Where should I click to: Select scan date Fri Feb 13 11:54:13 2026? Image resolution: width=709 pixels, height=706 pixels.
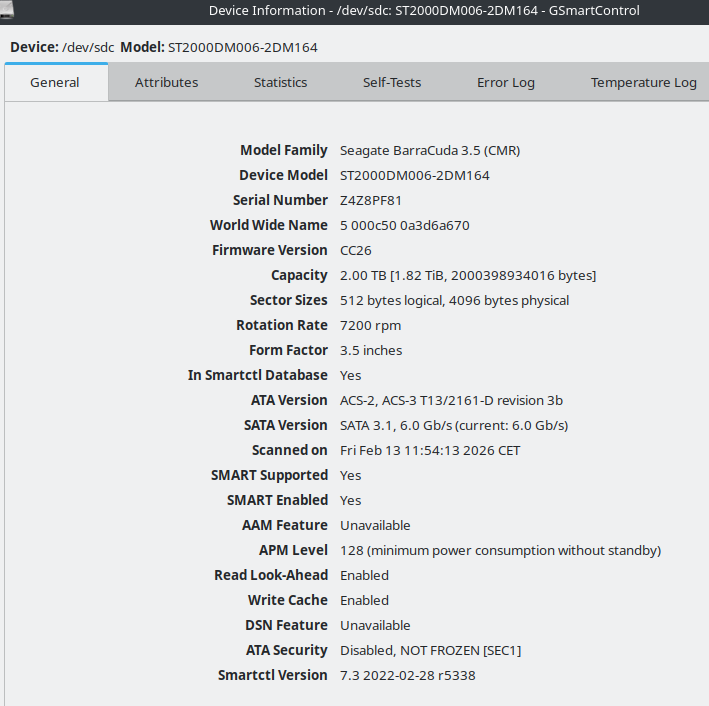click(x=430, y=450)
